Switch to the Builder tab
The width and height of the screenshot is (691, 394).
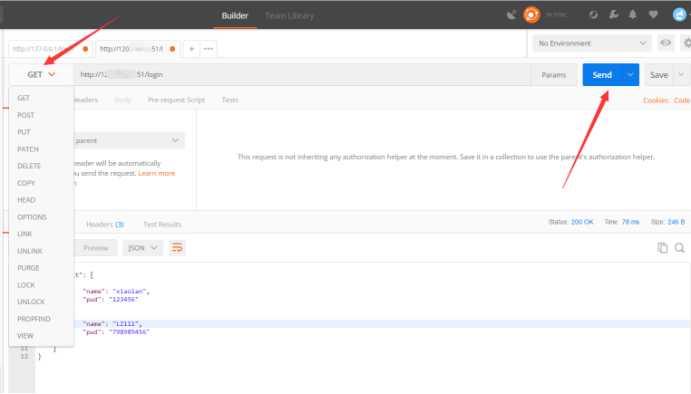pos(234,15)
